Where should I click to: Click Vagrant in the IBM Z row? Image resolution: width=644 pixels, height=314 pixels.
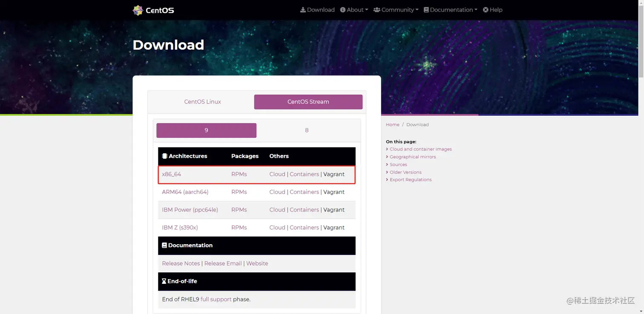pos(334,228)
